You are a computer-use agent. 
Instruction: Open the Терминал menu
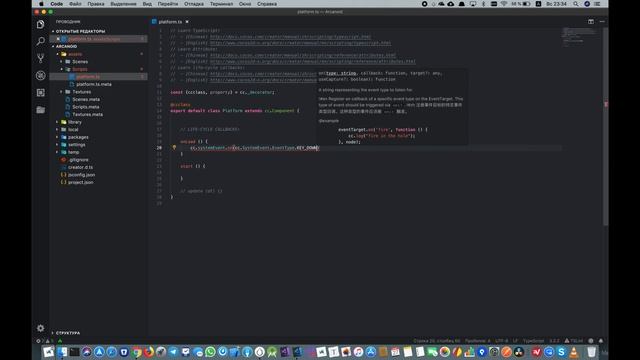tap(221, 4)
